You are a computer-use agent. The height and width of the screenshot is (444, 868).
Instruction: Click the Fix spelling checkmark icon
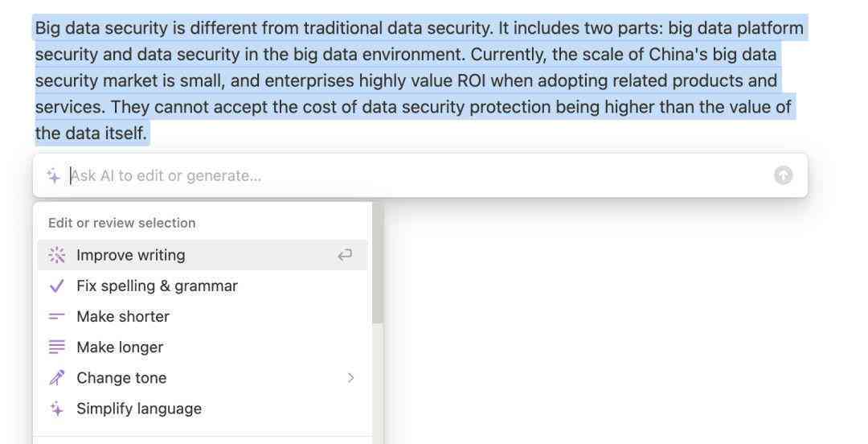tap(56, 286)
